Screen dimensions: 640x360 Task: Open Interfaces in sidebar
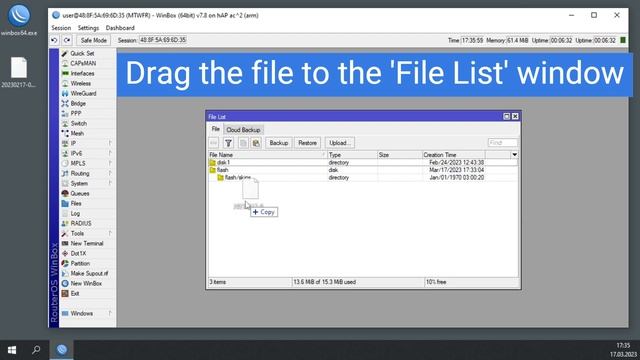pos(82,73)
